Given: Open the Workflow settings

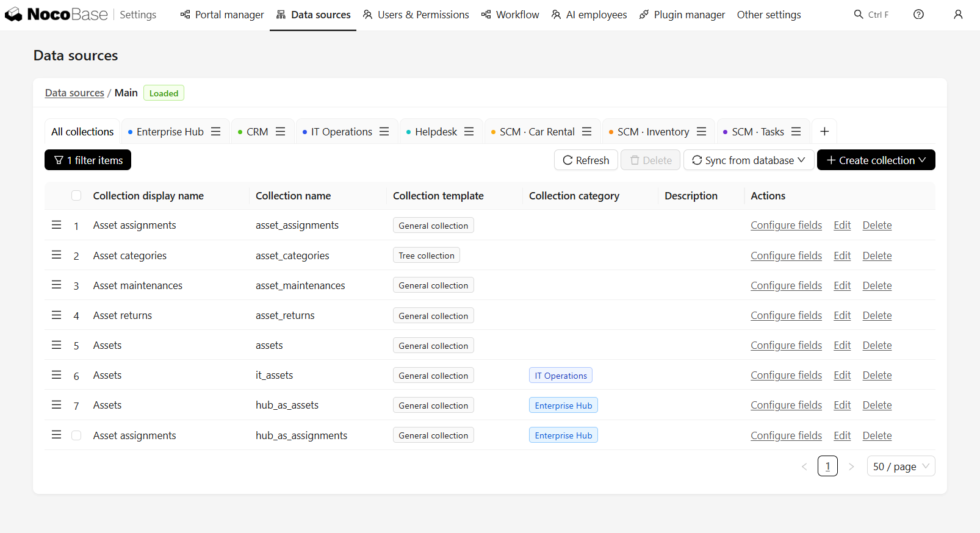Looking at the screenshot, I should (510, 15).
